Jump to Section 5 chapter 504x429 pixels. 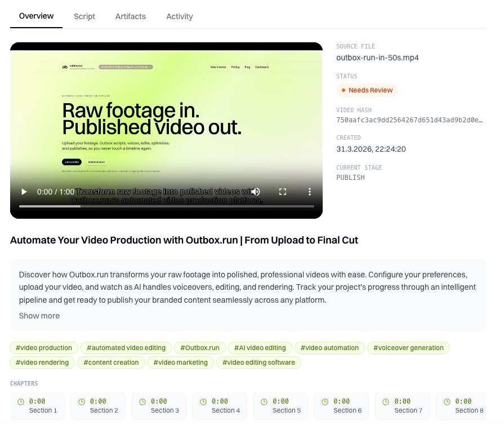pos(280,406)
